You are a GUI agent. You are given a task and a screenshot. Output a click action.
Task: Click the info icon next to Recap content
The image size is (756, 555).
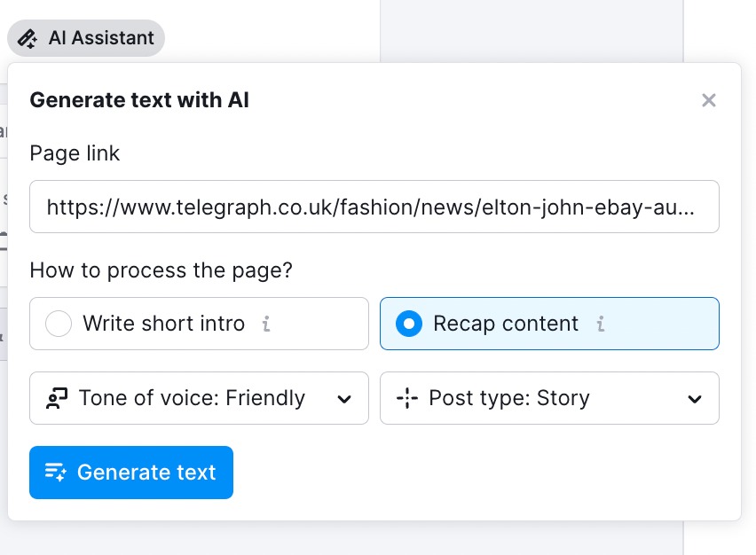coord(601,324)
